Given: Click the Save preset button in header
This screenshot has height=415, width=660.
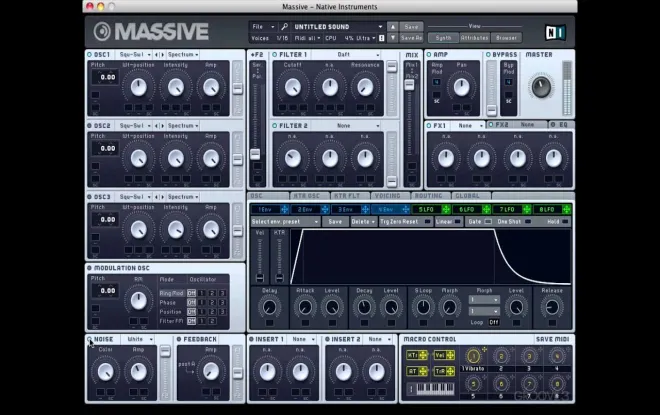Looking at the screenshot, I should [411, 27].
